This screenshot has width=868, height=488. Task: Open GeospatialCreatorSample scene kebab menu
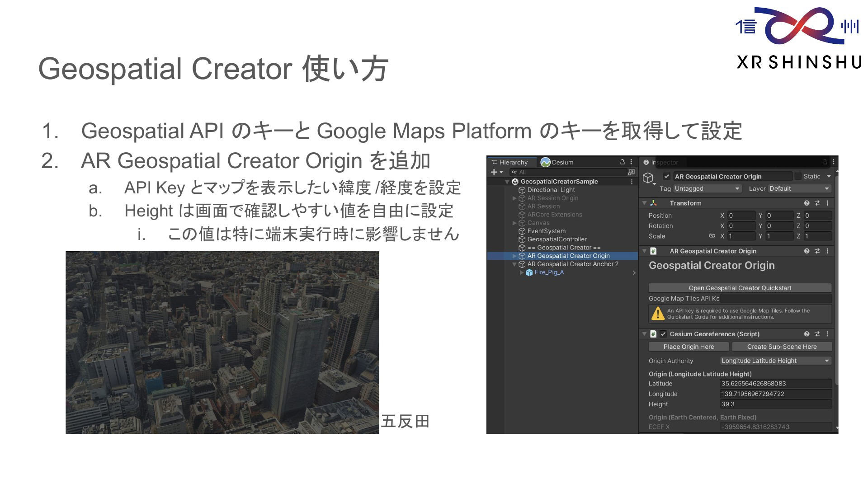pyautogui.click(x=632, y=182)
